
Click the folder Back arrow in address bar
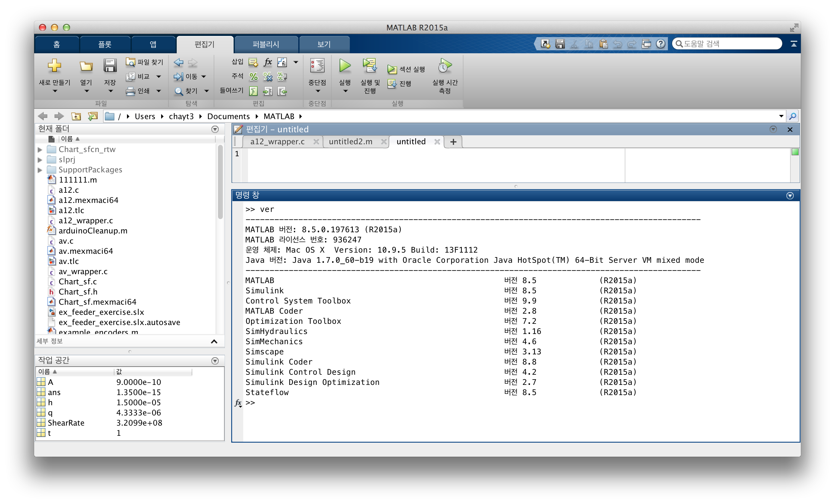(43, 116)
